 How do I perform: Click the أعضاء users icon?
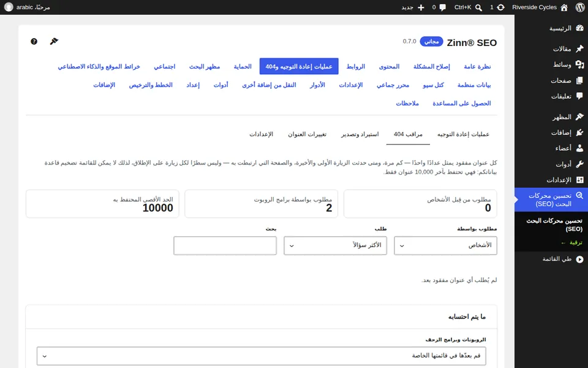coord(580,148)
